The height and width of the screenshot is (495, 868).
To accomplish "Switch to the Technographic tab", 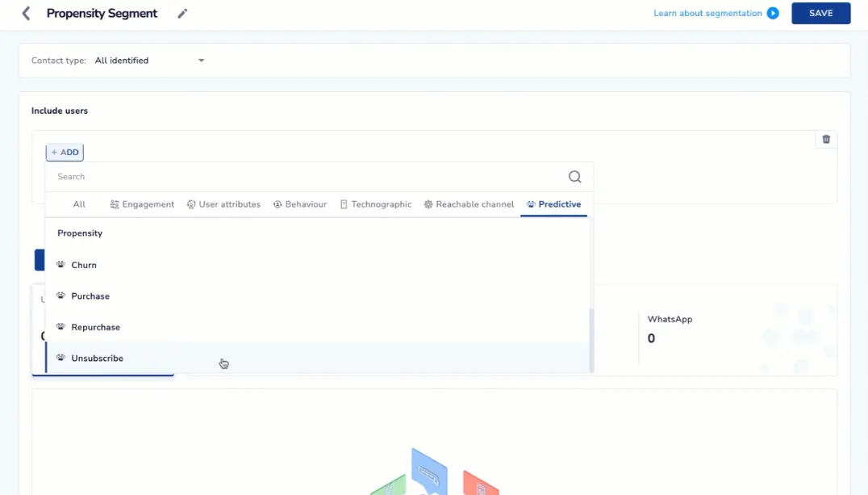I will coord(376,204).
